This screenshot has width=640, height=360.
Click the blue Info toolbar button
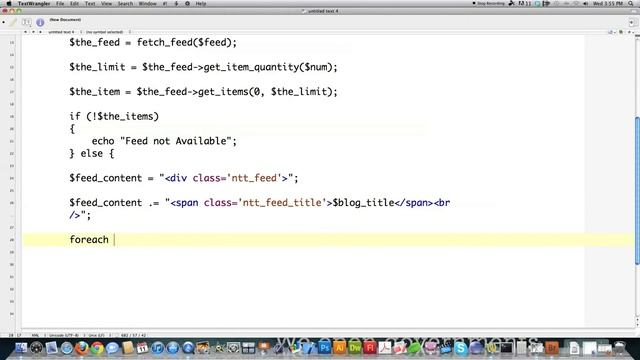[x=40, y=22]
